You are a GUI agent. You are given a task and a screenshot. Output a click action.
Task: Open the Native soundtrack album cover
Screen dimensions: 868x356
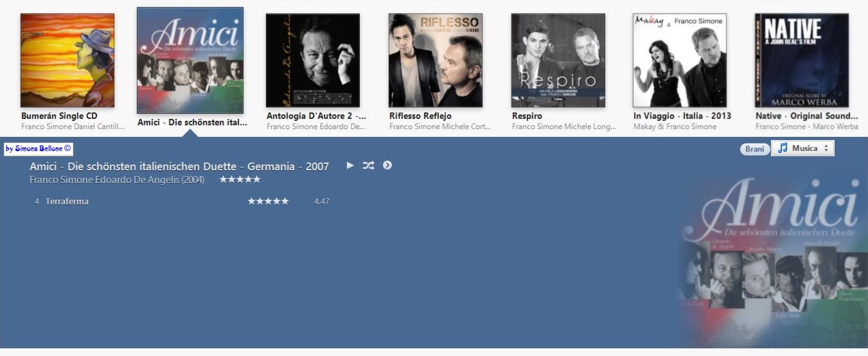(802, 60)
